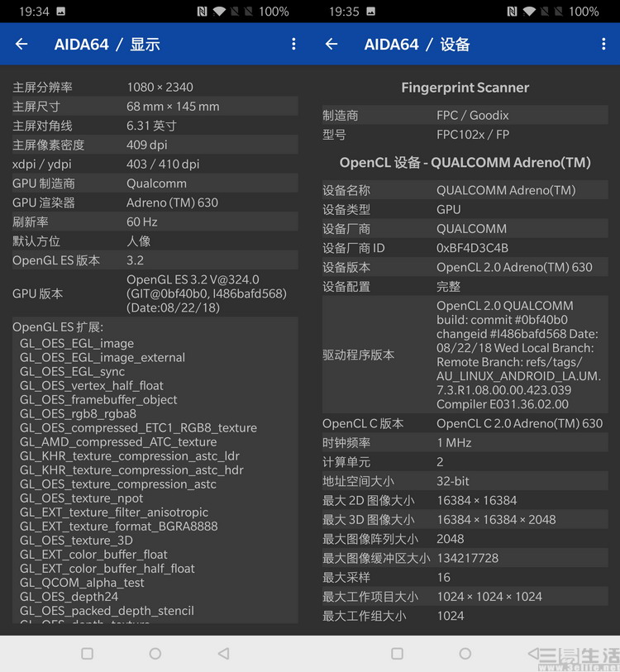Tap the OpenGL ES 版本 row
This screenshot has width=620, height=672.
(x=155, y=260)
